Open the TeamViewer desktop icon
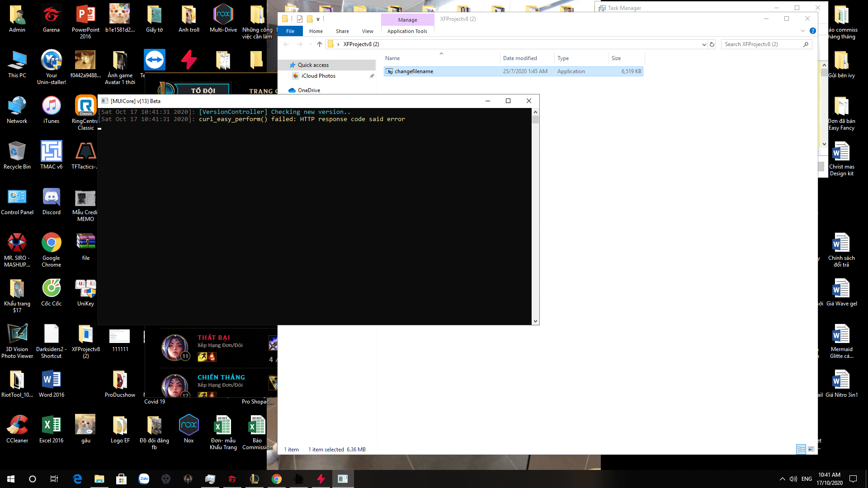Viewport: 868px width, 488px height. pos(155,60)
